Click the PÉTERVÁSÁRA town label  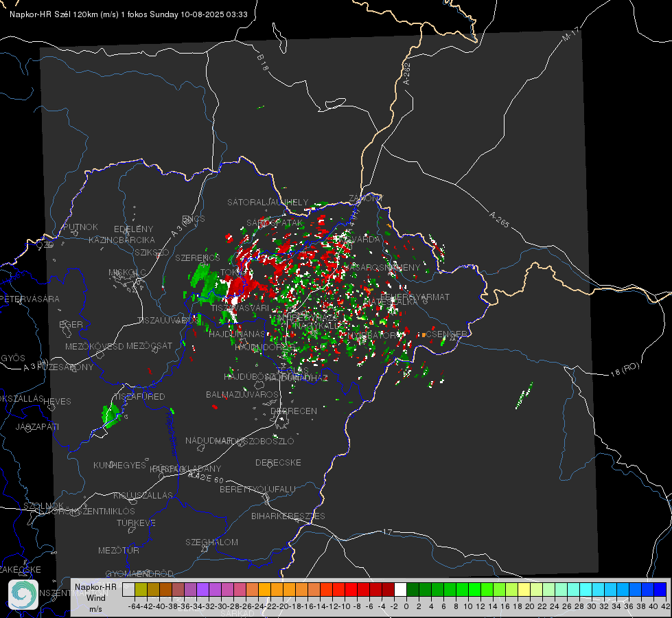(30, 299)
